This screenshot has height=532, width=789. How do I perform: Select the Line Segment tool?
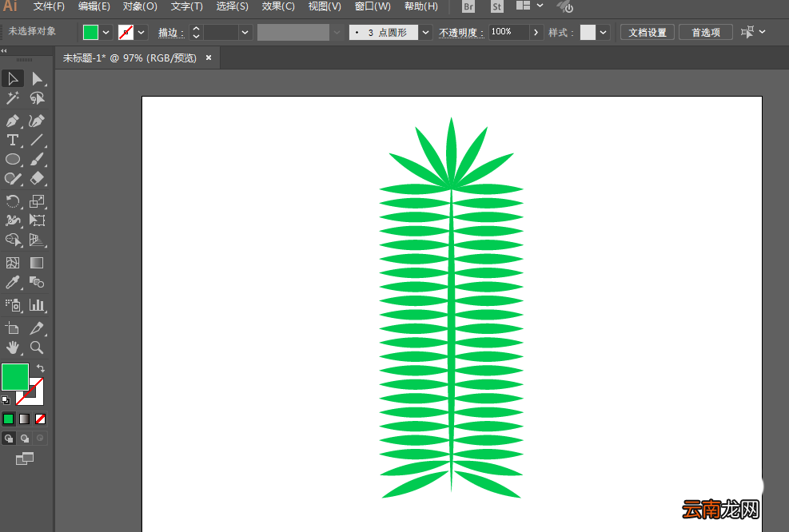37,141
